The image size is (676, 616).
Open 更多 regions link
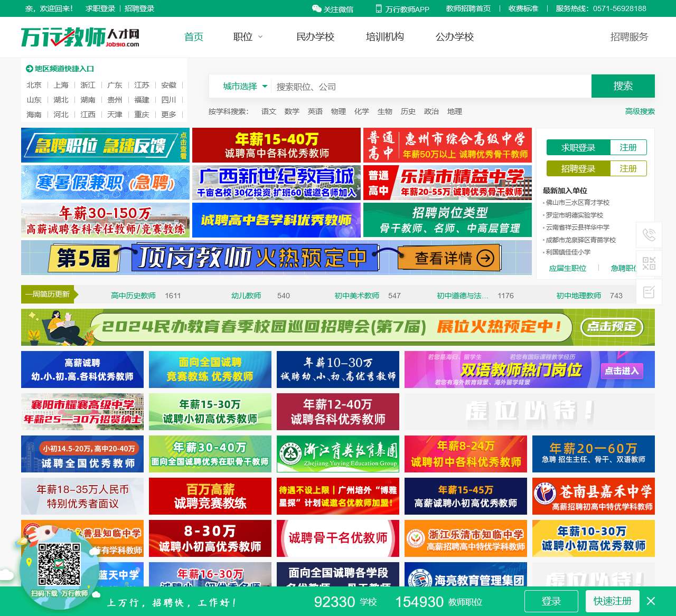coord(168,115)
